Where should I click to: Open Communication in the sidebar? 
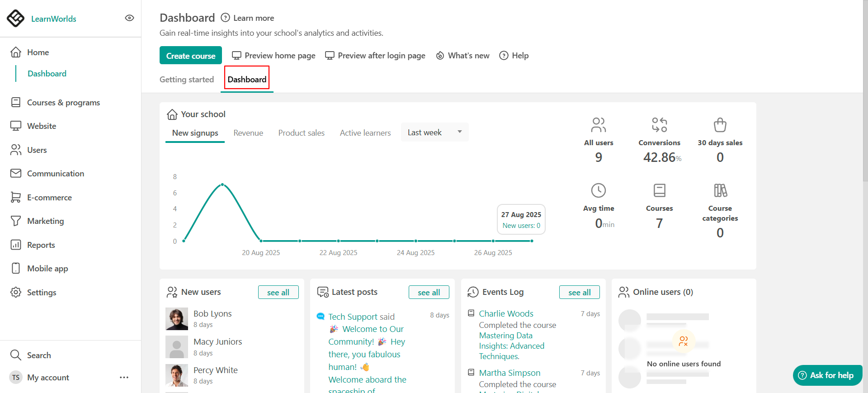[x=56, y=174]
